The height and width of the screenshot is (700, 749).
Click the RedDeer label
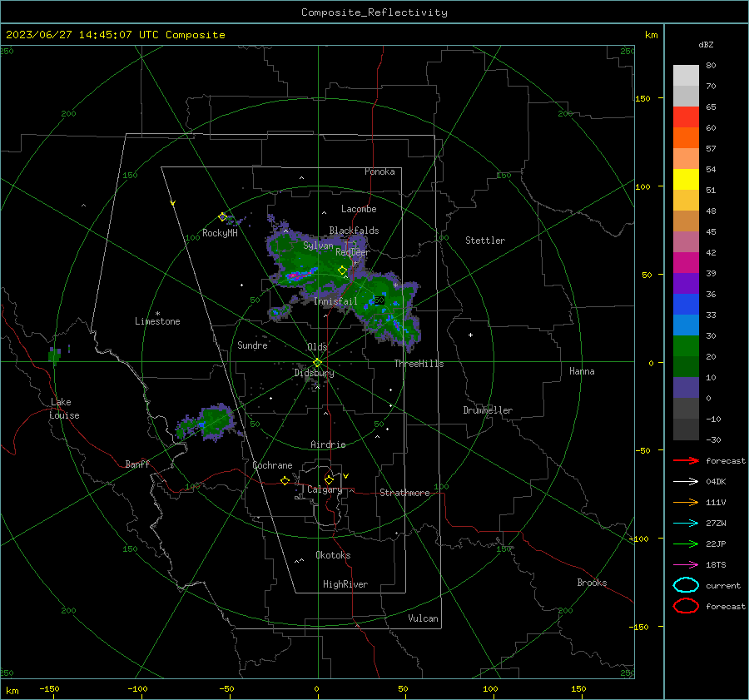coord(353,252)
